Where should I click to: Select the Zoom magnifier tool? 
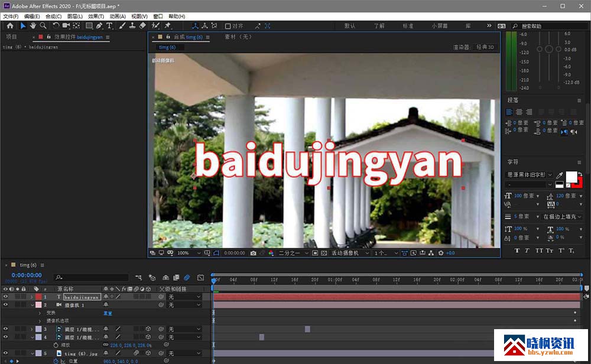click(43, 25)
